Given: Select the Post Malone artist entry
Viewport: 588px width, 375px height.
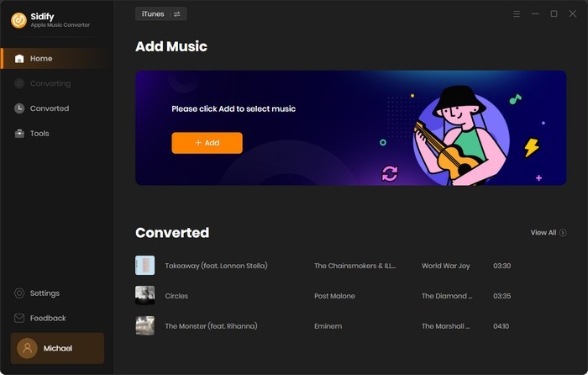Looking at the screenshot, I should (x=334, y=296).
